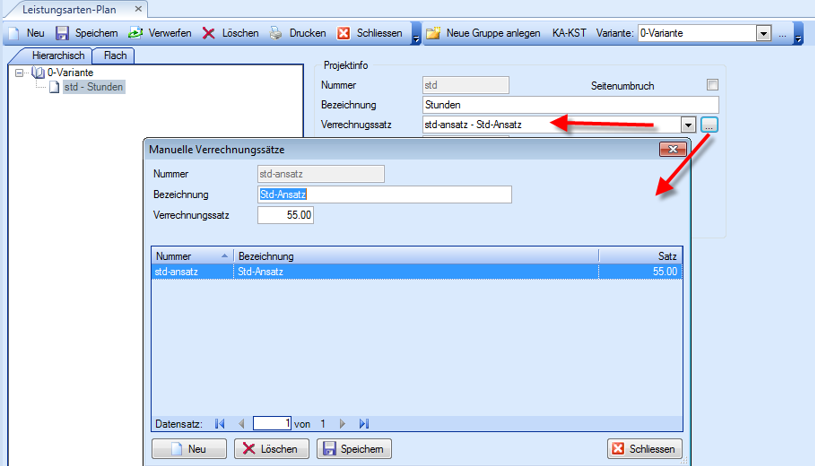Screen dimensions: 815x466
Task: Sort by Bezeichnung column header
Action: pyautogui.click(x=416, y=256)
